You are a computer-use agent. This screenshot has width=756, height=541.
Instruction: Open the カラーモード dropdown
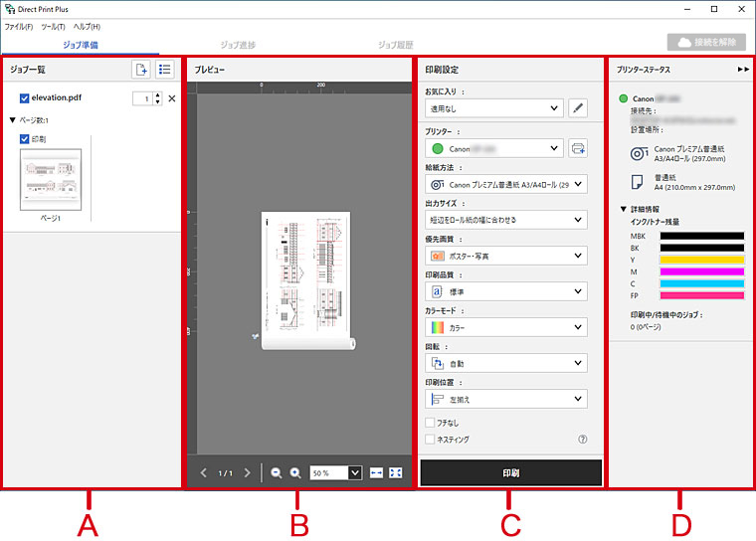tap(504, 327)
